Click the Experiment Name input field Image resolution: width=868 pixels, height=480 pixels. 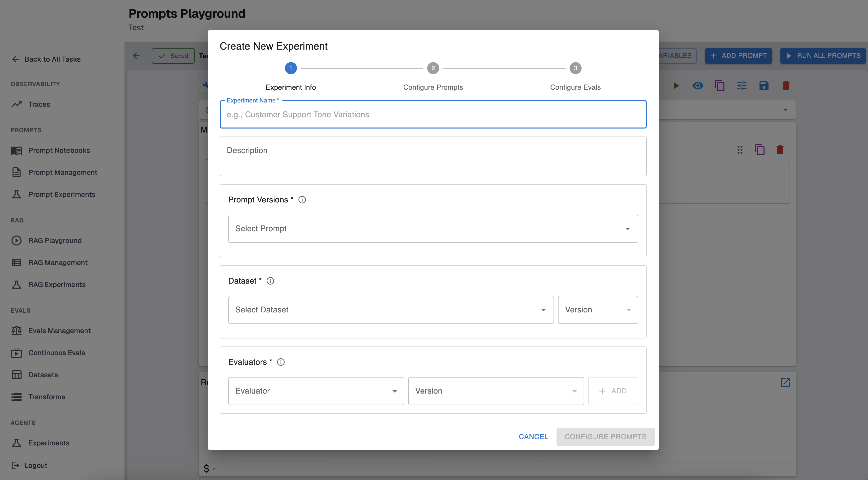click(433, 114)
